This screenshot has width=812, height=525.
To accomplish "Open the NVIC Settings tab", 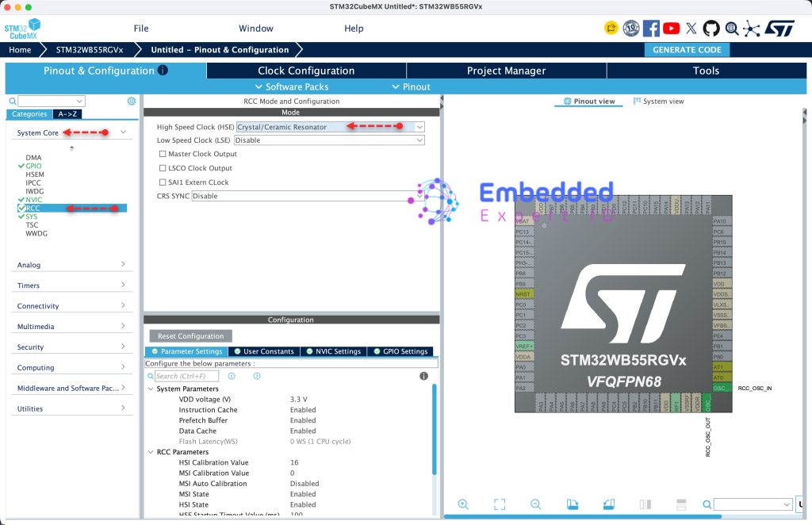I will click(333, 351).
